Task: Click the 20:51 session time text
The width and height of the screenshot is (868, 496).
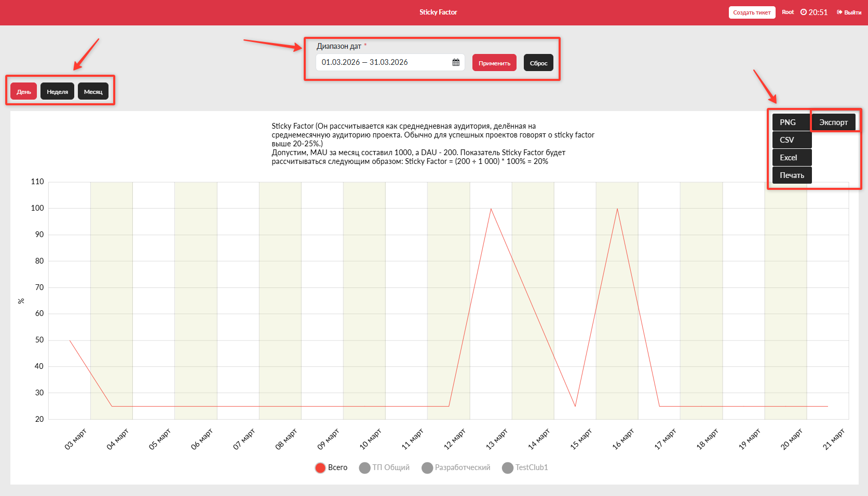Action: tap(818, 12)
